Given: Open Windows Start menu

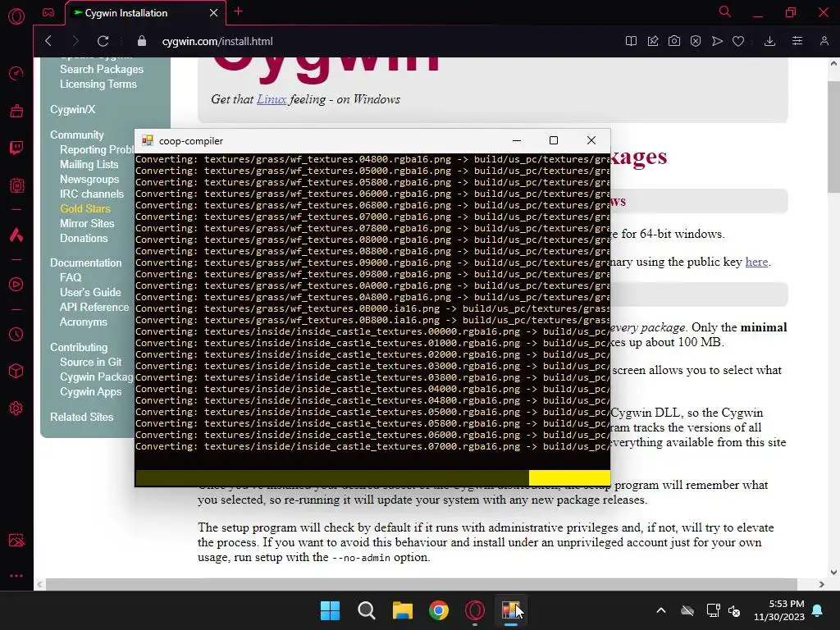Looking at the screenshot, I should pos(330,610).
